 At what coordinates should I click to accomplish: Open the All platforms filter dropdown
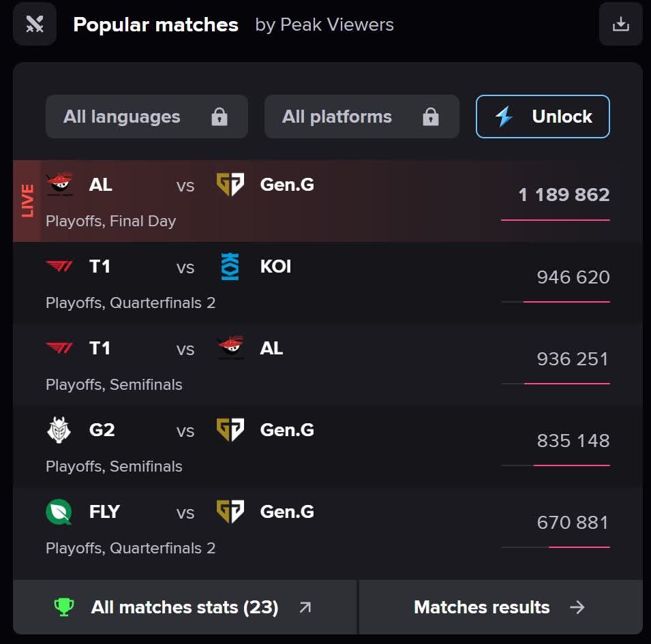pyautogui.click(x=361, y=117)
